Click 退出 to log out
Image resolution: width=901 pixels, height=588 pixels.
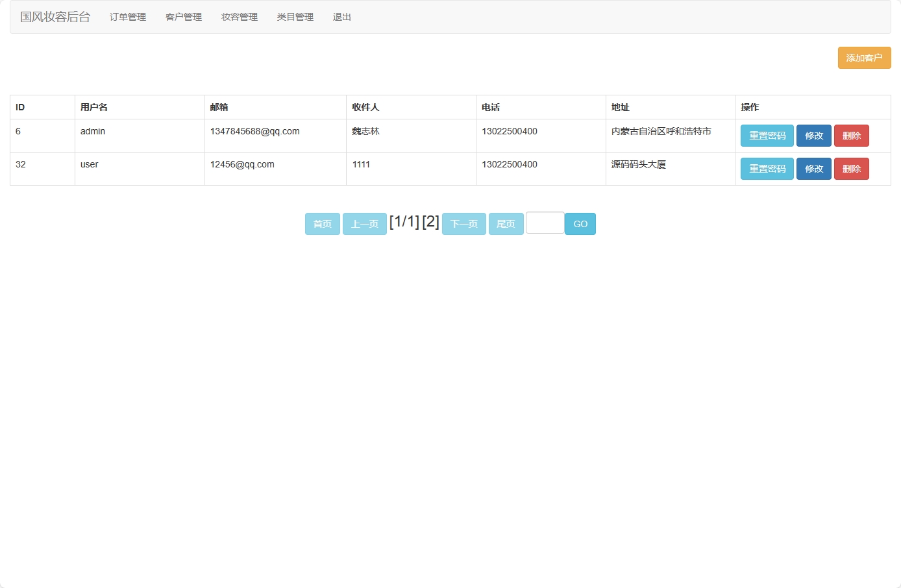click(342, 17)
